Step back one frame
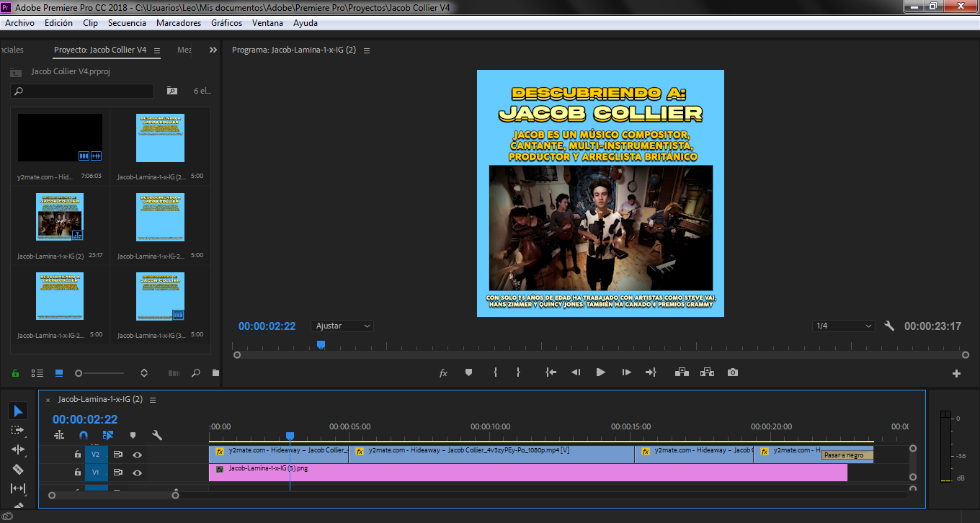980x523 pixels. pos(576,372)
